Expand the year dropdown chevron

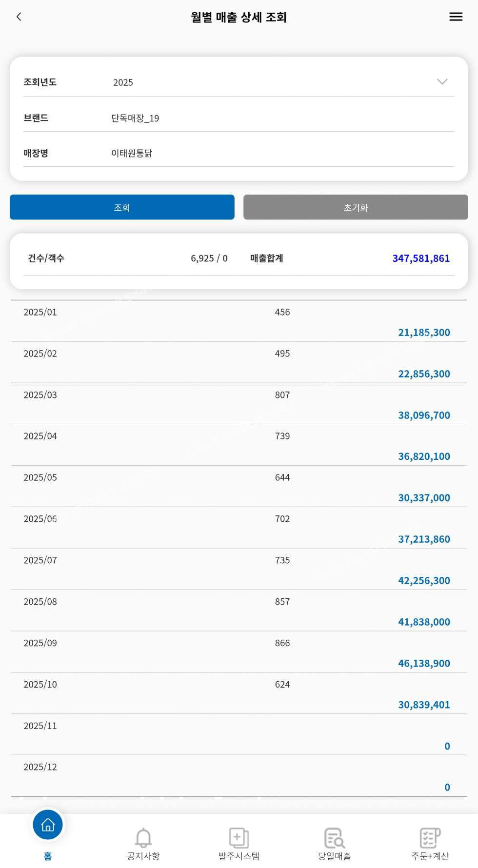(x=442, y=82)
